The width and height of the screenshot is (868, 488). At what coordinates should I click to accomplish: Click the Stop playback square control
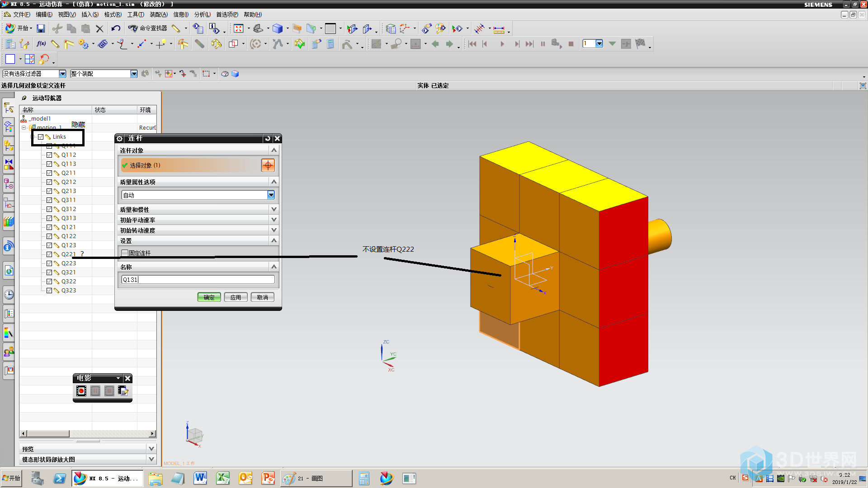[571, 44]
